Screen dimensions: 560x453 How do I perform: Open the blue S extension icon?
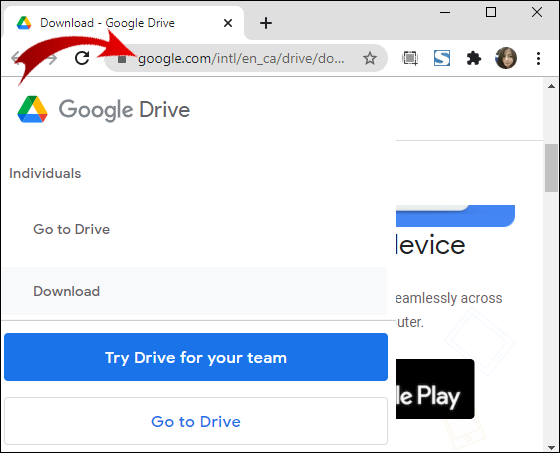442,58
